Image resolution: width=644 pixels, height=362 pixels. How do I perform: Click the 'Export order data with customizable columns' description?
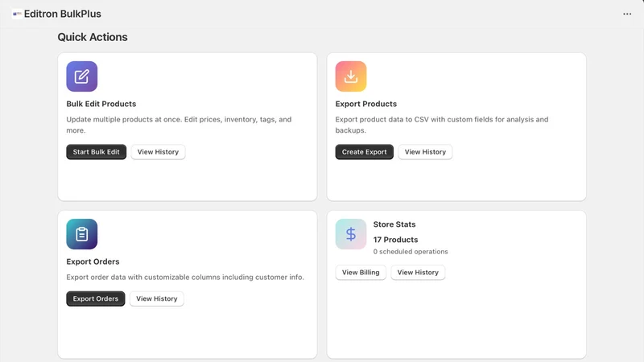(185, 277)
